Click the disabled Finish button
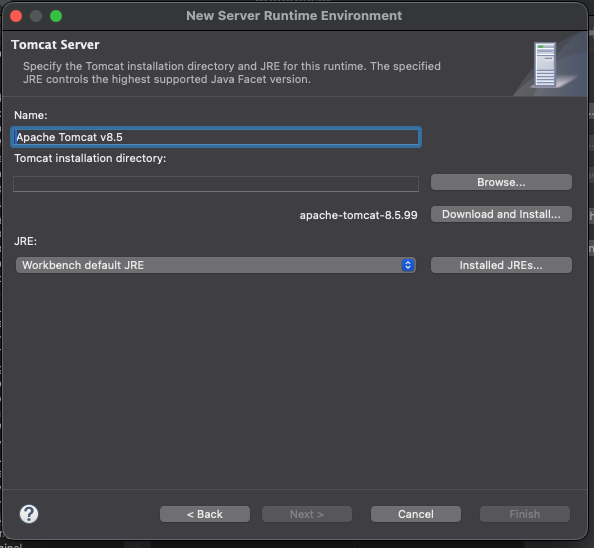 [525, 514]
